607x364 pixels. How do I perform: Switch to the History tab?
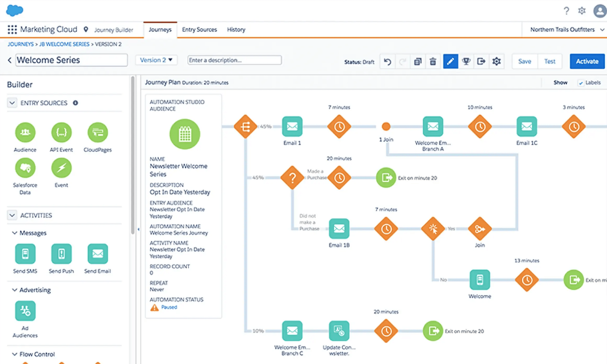(236, 30)
